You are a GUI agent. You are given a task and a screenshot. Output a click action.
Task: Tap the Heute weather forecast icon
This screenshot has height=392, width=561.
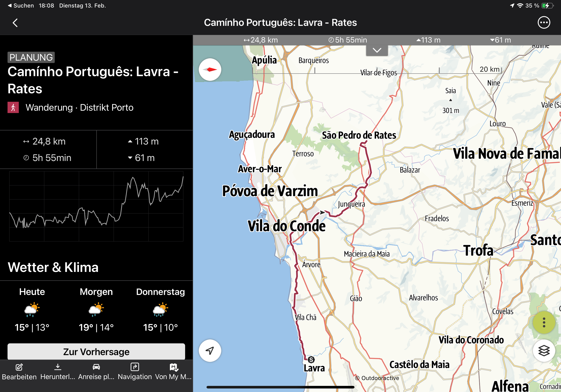(32, 310)
